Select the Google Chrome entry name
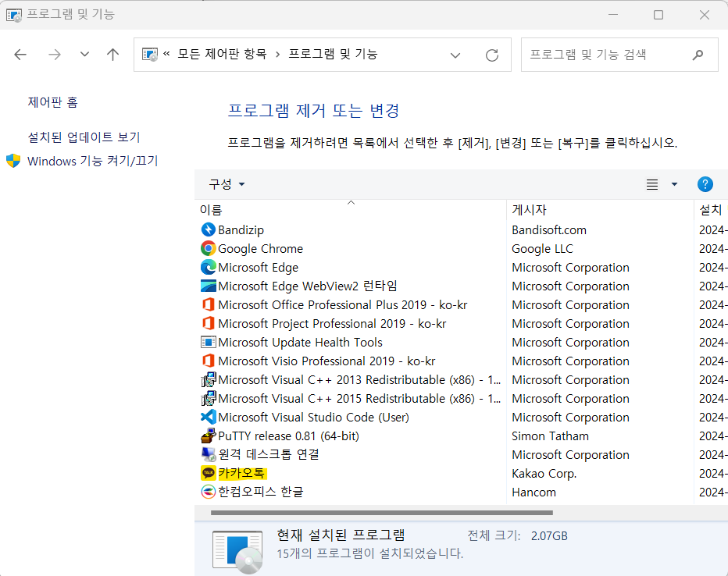 coord(260,248)
